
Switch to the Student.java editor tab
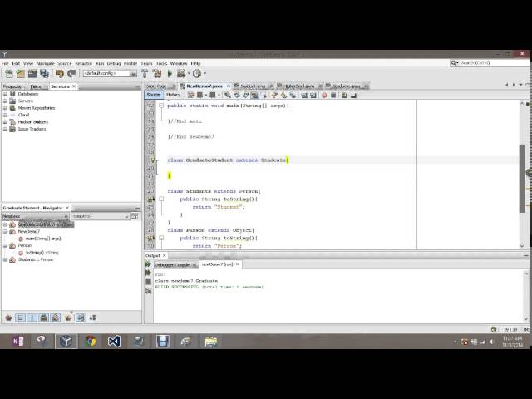click(253, 86)
